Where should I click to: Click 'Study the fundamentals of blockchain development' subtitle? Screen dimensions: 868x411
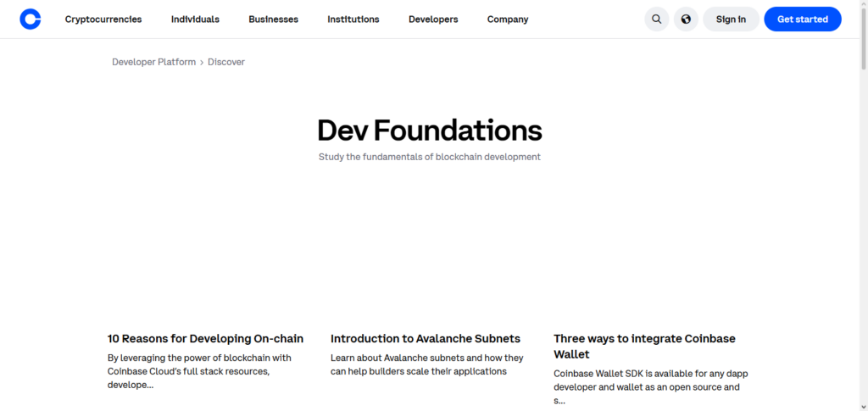430,157
